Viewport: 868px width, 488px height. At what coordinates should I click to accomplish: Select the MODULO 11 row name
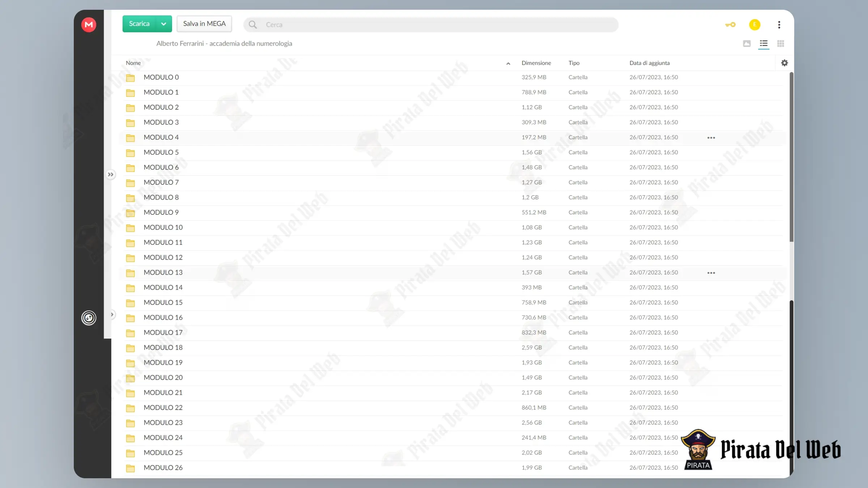tap(163, 242)
